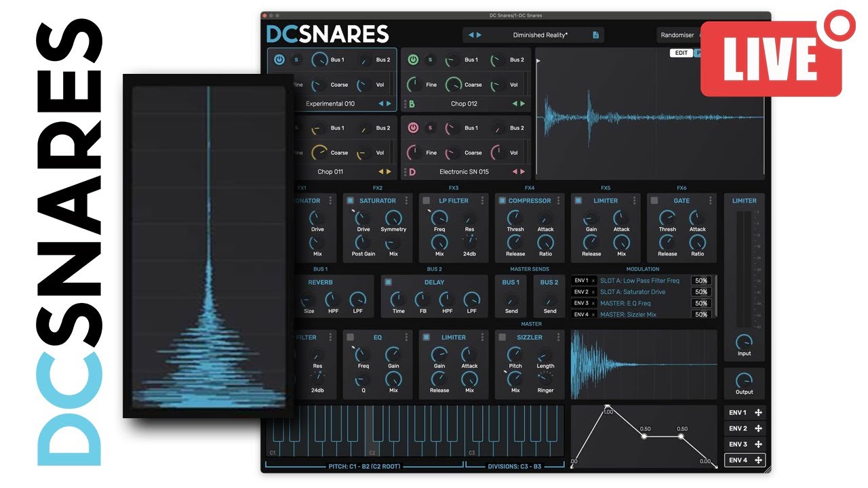
Task: Click the 50% amount for Sizzler Mix
Action: click(x=701, y=314)
